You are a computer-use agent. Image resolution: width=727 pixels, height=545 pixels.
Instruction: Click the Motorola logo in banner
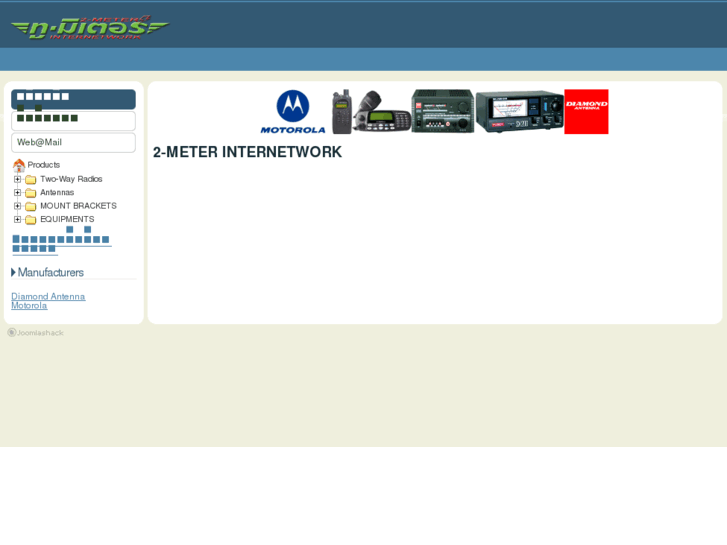(x=293, y=112)
